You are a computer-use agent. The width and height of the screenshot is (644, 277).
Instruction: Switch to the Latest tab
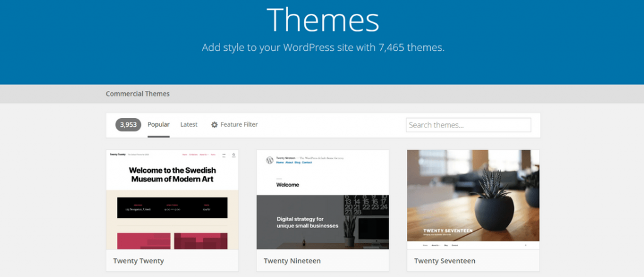[x=189, y=124]
